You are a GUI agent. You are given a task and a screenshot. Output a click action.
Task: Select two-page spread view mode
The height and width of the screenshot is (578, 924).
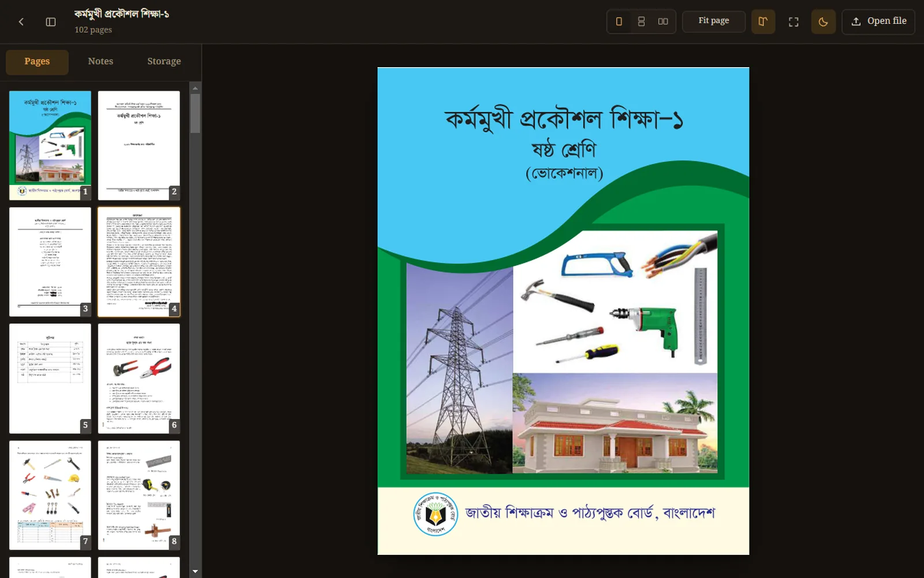tap(663, 21)
